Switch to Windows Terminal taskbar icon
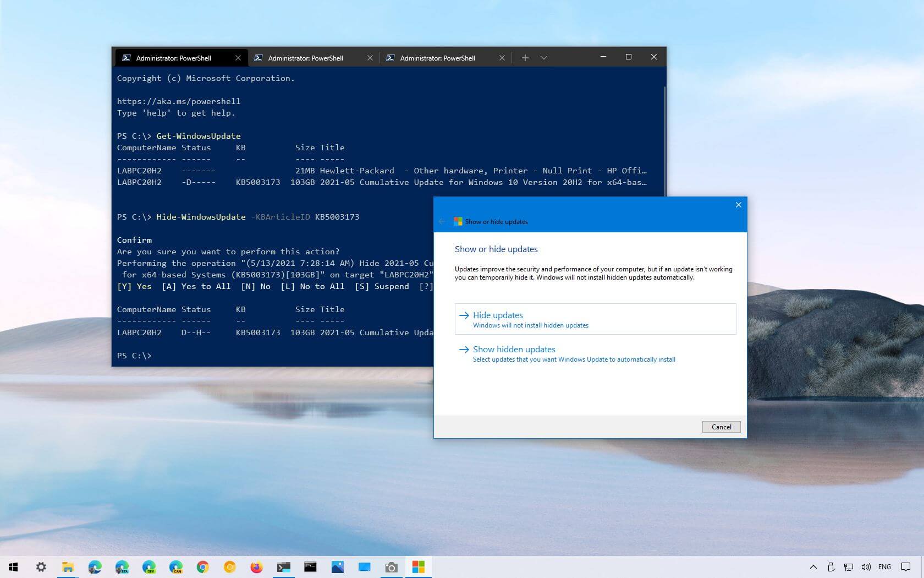The height and width of the screenshot is (578, 924). coord(283,567)
